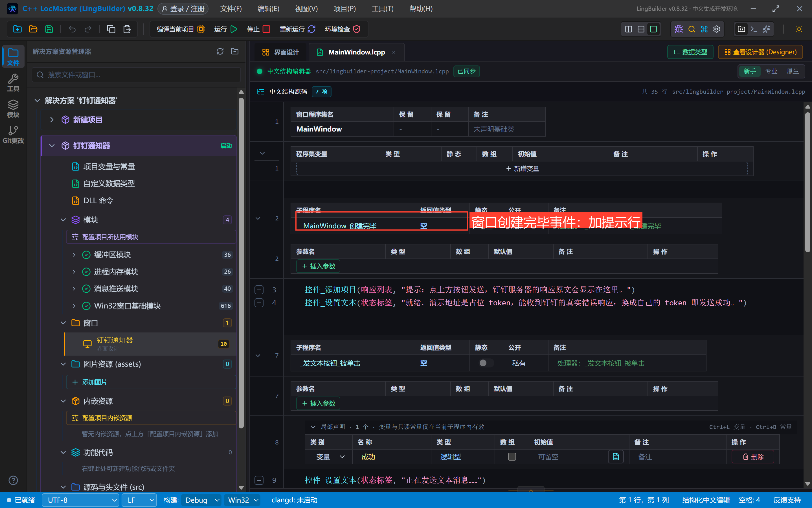This screenshot has width=812, height=508.
Task: Expand the 缓冲区模块 node
Action: (x=74, y=255)
